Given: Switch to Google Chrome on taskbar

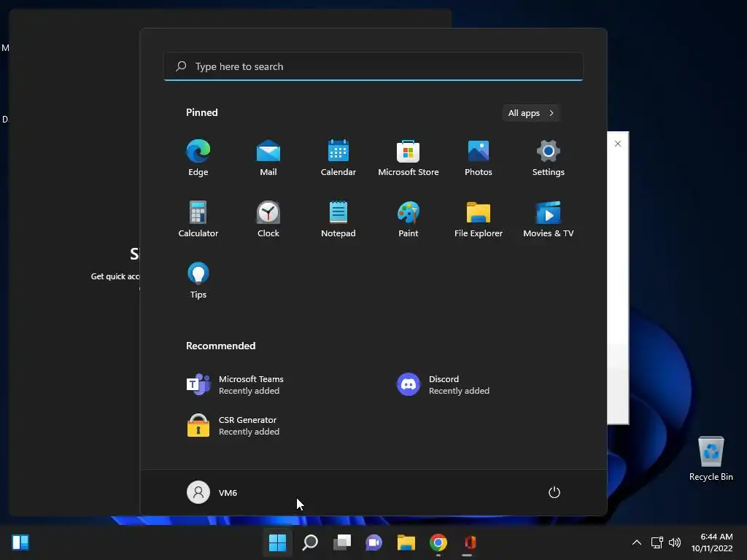Looking at the screenshot, I should (438, 542).
